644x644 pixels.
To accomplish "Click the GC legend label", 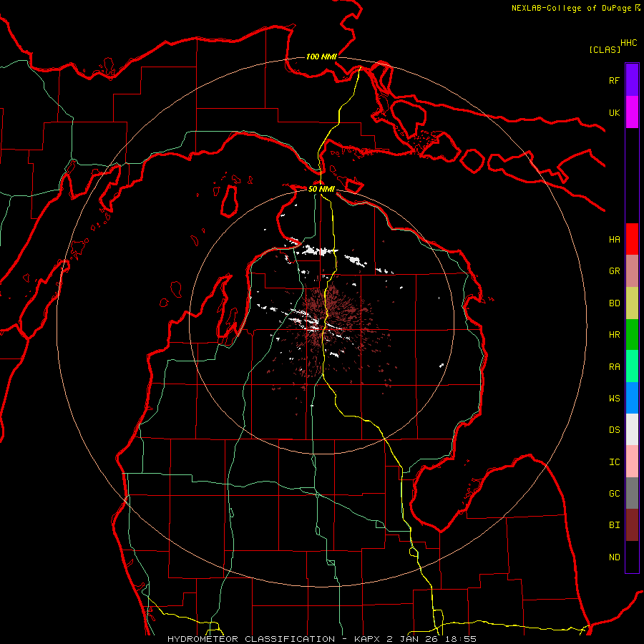I will pyautogui.click(x=614, y=493).
